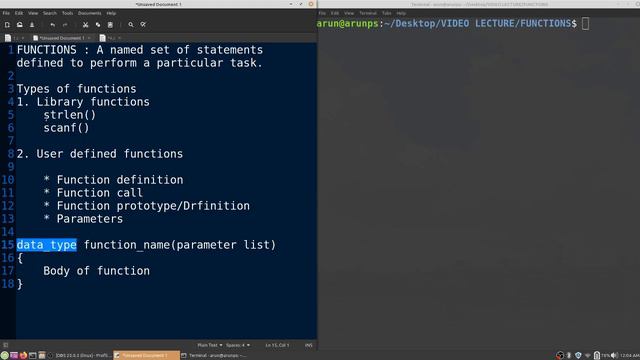Select Unsaved Document 1 taskbar button
640x360 pixels.
click(x=146, y=356)
